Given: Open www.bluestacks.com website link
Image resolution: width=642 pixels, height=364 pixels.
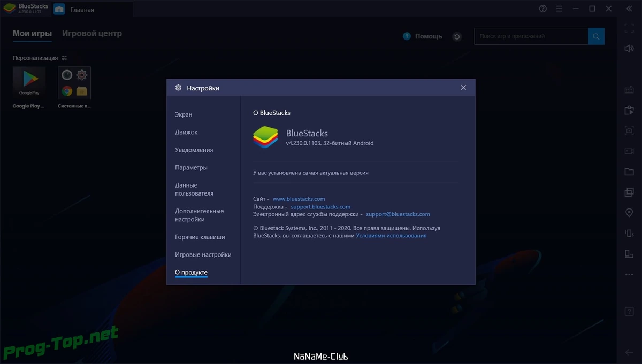Looking at the screenshot, I should (299, 199).
